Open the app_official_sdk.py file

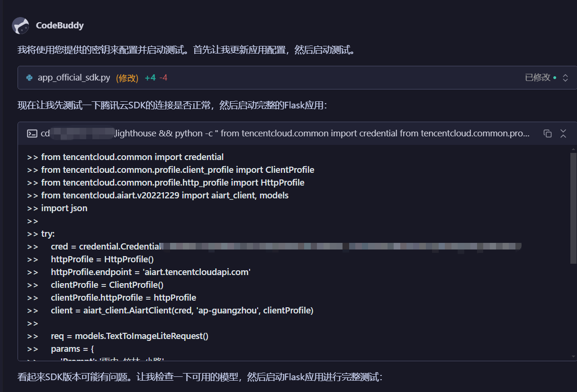74,78
